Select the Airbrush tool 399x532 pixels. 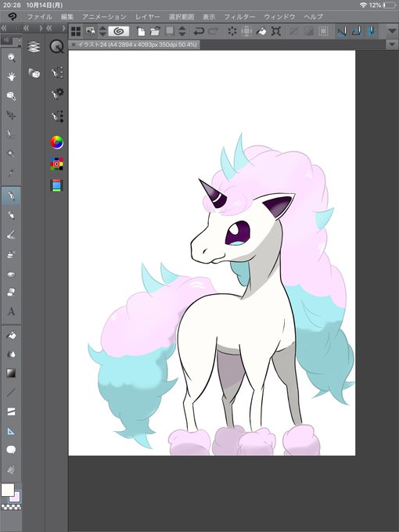tap(11, 253)
